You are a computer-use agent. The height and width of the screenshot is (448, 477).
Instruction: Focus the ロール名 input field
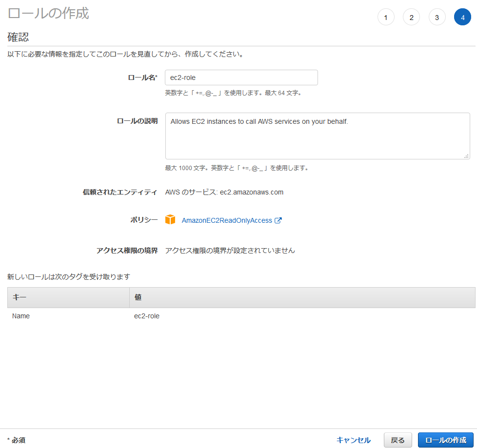tap(241, 78)
